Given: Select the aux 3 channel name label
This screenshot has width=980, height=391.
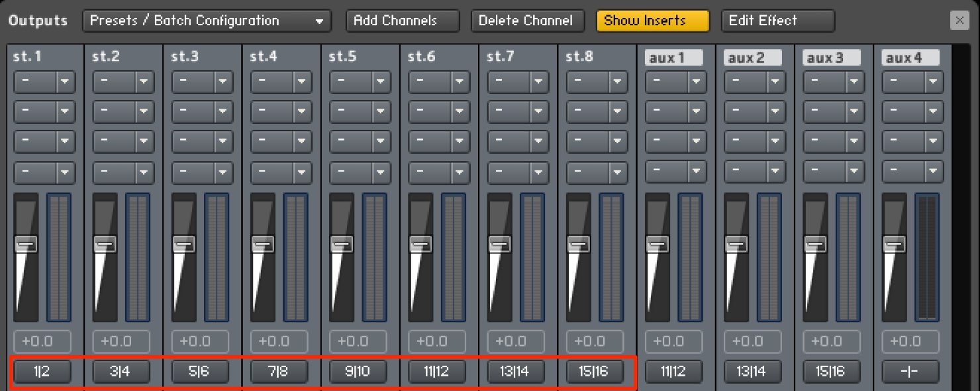Looking at the screenshot, I should [x=832, y=58].
